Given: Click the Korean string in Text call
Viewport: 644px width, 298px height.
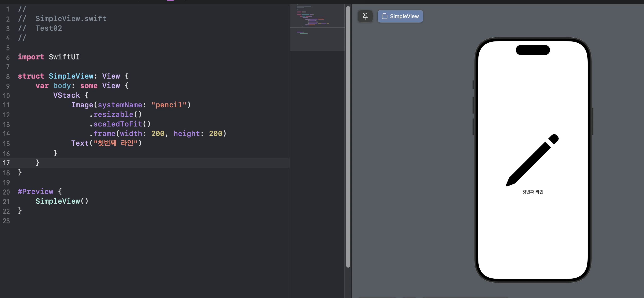Looking at the screenshot, I should pyautogui.click(x=115, y=143).
